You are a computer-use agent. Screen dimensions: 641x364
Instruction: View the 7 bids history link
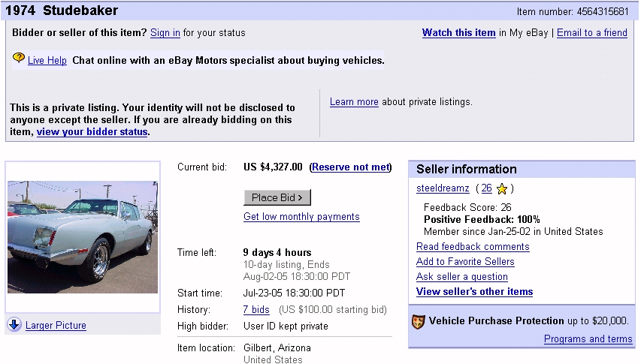pyautogui.click(x=256, y=310)
